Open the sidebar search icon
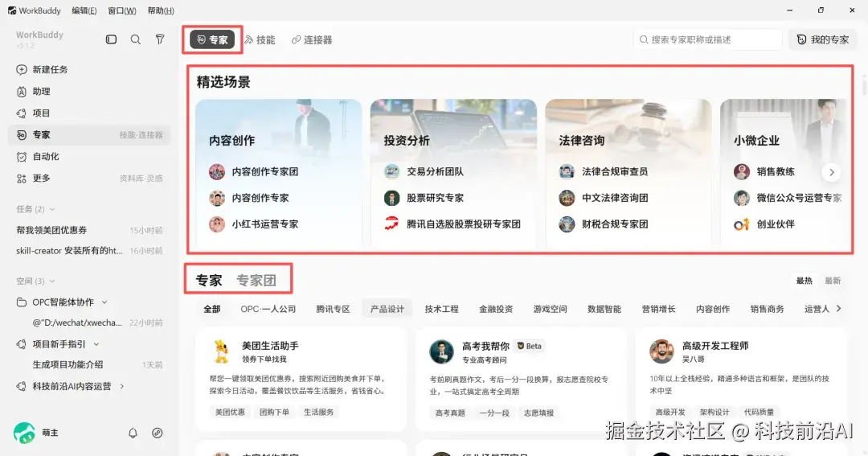This screenshot has height=456, width=868. (136, 39)
